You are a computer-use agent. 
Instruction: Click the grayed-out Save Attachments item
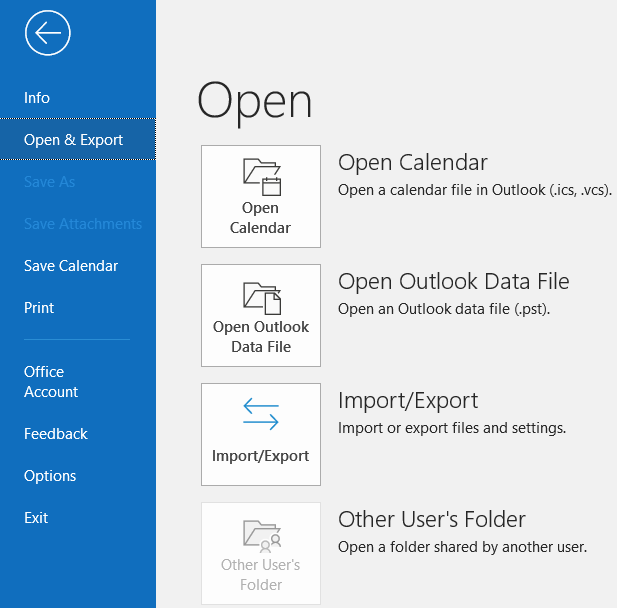[x=78, y=224]
